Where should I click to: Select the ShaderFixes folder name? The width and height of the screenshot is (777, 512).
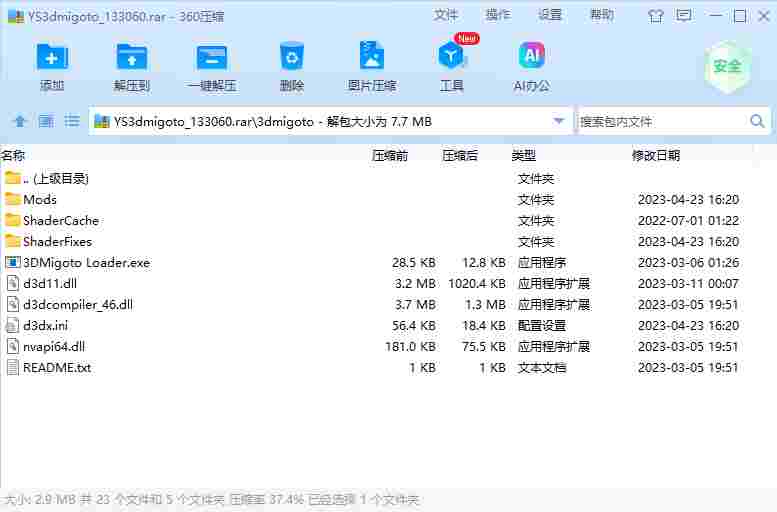point(57,241)
